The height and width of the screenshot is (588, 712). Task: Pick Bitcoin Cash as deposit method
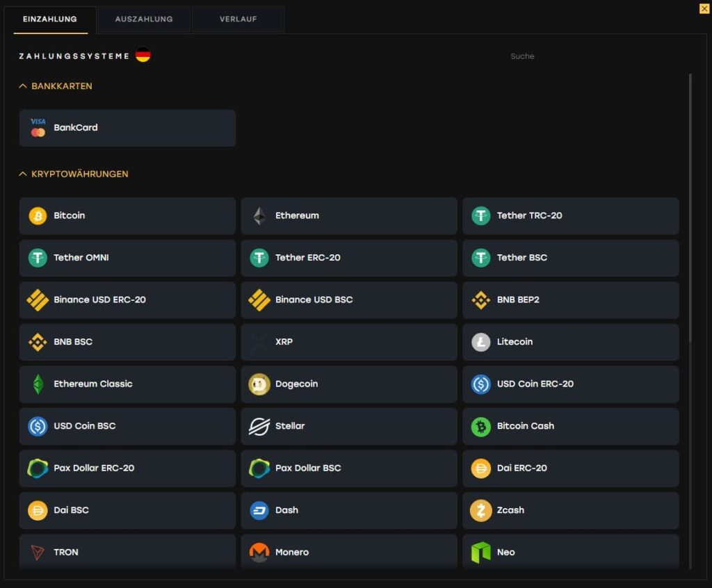(570, 426)
